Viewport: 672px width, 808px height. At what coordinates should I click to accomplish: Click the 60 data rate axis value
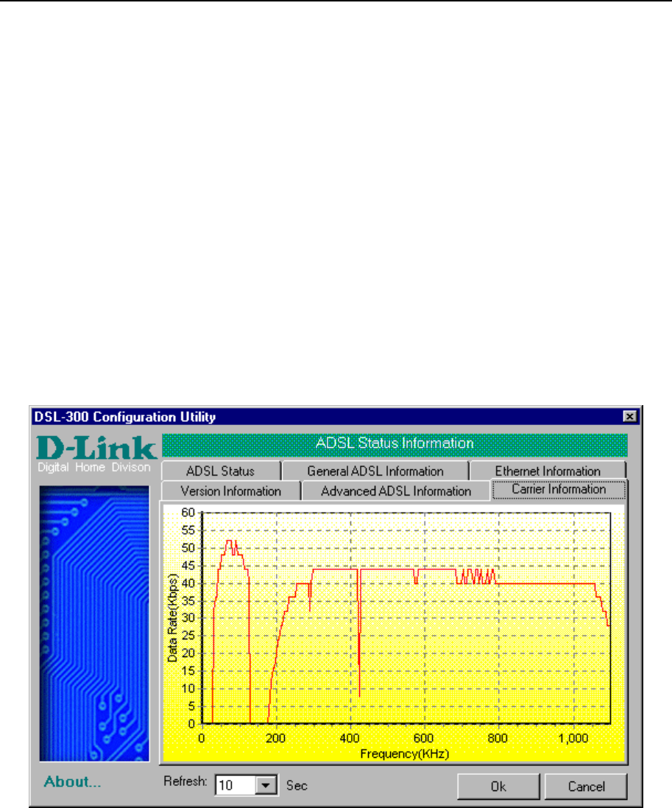pyautogui.click(x=188, y=513)
